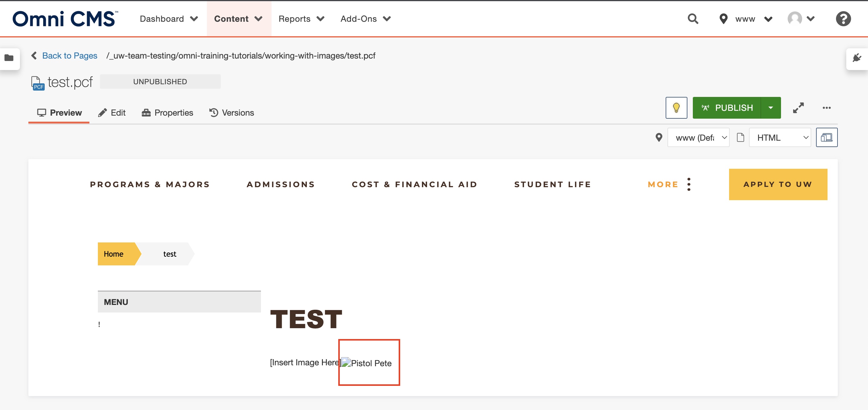Image resolution: width=868 pixels, height=410 pixels.
Task: Open STUDENT LIFE nav link
Action: coord(553,184)
